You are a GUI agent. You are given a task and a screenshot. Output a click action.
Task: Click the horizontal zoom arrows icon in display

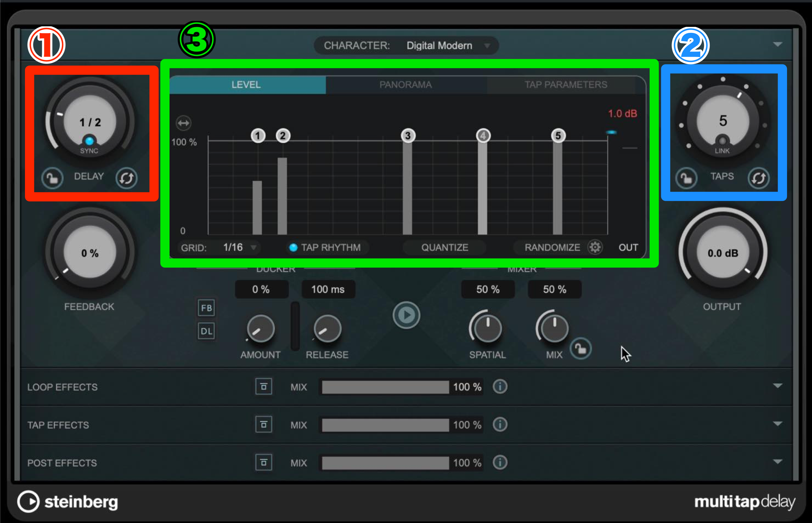184,123
